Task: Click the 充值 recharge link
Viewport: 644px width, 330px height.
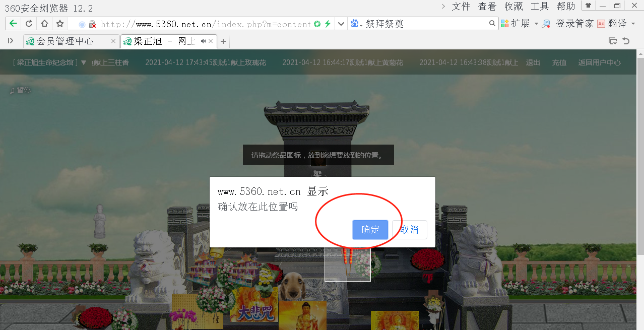Action: pyautogui.click(x=559, y=62)
